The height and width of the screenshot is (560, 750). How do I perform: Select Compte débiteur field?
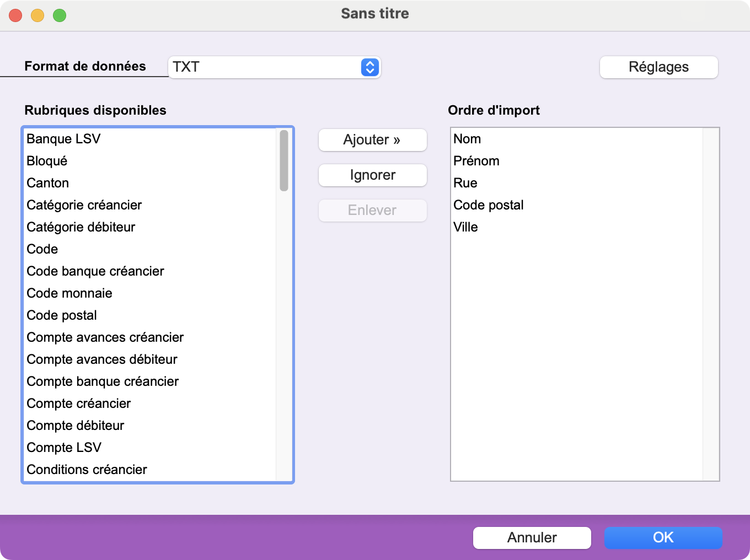(150, 426)
